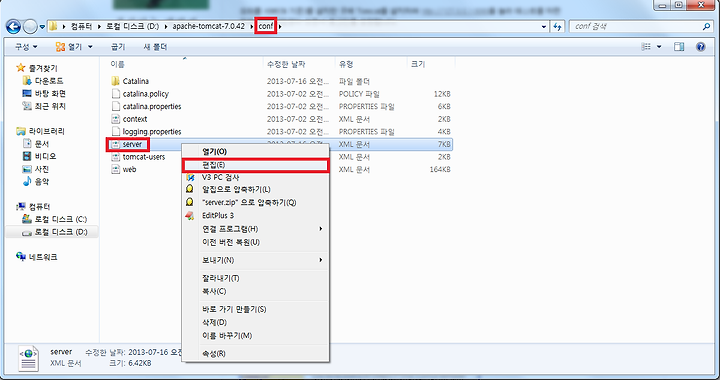The width and height of the screenshot is (720, 380).
Task: Select '로컬 디스크 (D:)' in the address path
Action: click(132, 26)
